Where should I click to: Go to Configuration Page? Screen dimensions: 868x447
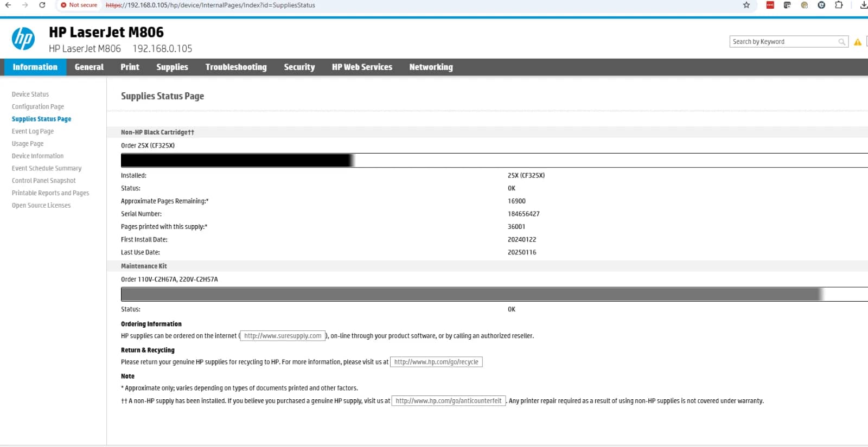[38, 107]
